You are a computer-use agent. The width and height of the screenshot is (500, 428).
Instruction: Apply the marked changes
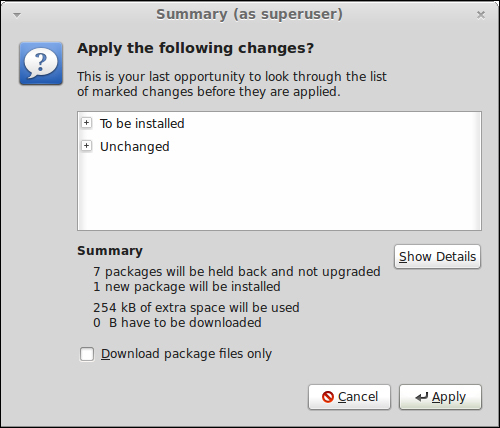(x=440, y=397)
